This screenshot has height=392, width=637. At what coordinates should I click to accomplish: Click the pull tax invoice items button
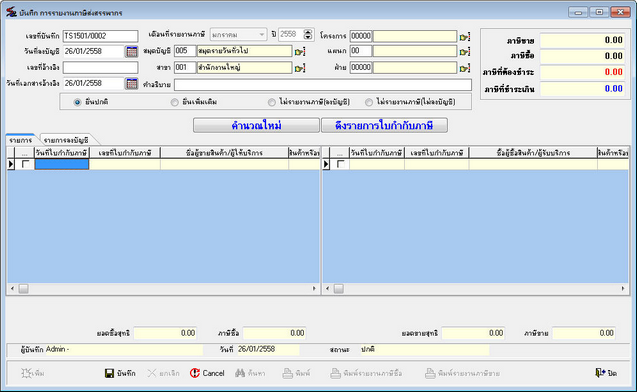(384, 126)
